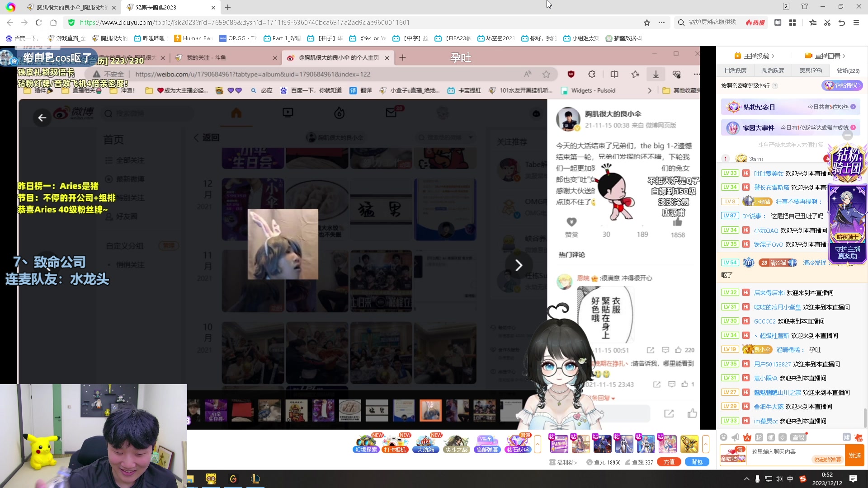
Task: Show hidden tray icons chevron
Action: [746, 479]
